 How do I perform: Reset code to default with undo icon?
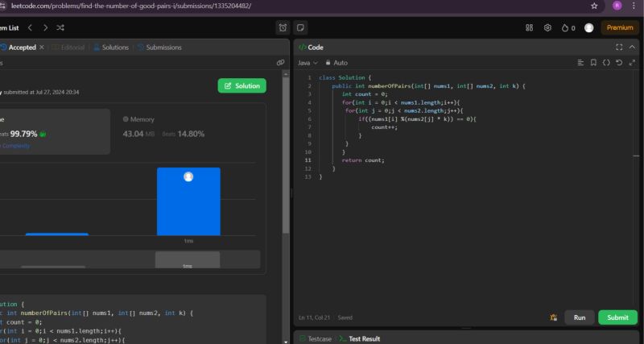(x=619, y=63)
